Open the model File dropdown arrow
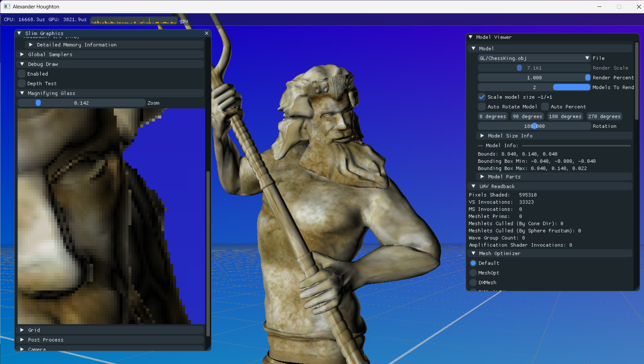 pyautogui.click(x=587, y=58)
